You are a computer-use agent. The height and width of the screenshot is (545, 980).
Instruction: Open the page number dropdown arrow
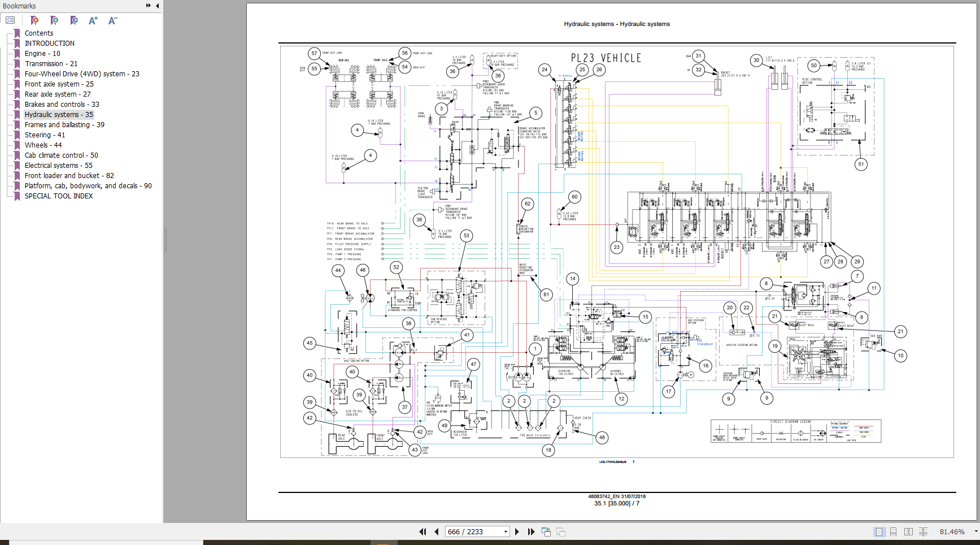[506, 531]
